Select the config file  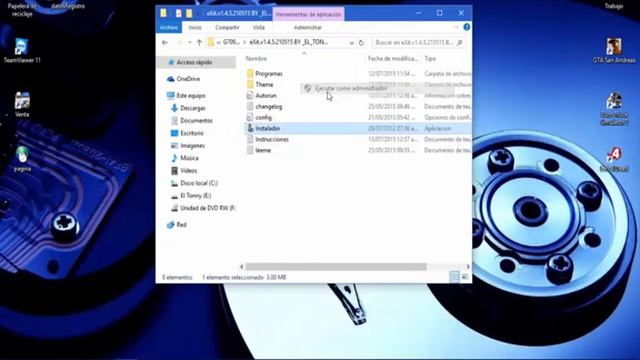(x=263, y=118)
